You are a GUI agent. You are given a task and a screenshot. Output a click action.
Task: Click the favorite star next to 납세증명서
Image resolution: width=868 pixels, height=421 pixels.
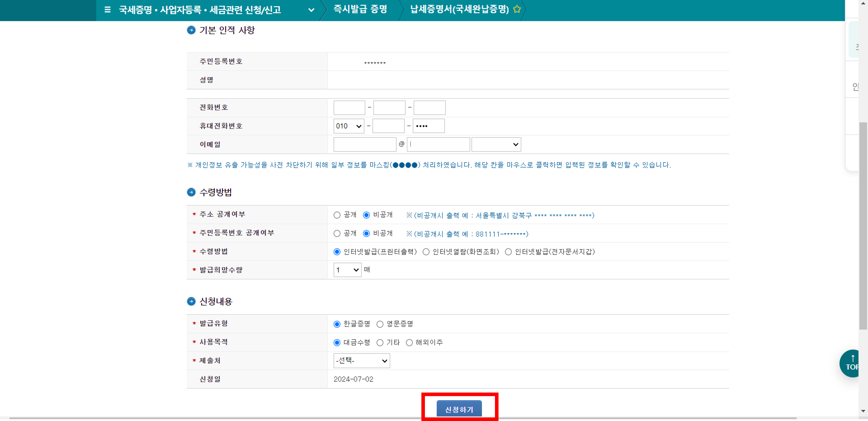516,9
